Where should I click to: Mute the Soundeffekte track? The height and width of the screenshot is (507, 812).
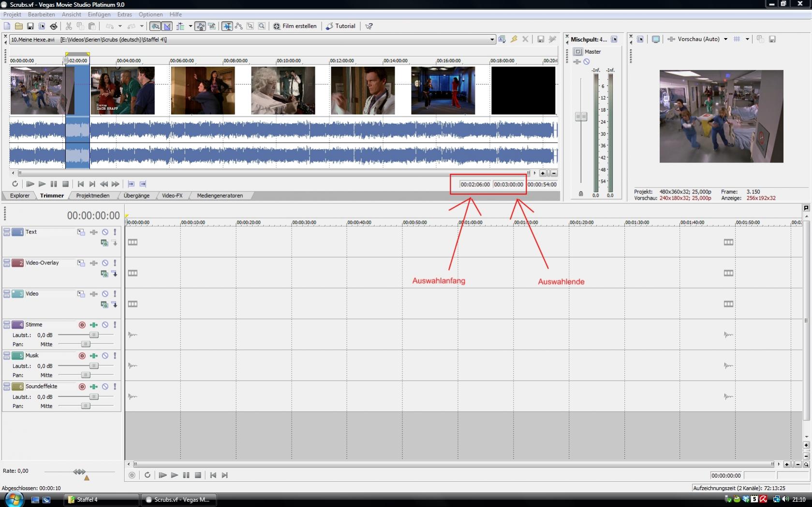[105, 387]
